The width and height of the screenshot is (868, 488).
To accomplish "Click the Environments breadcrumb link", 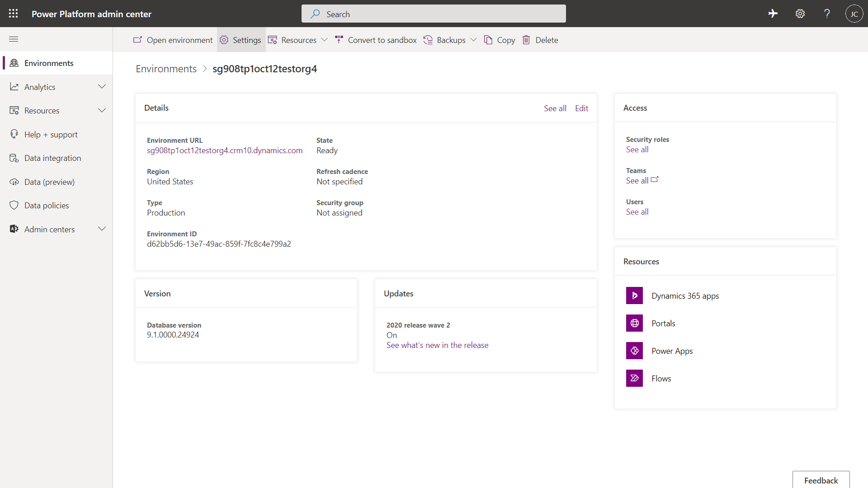I will click(x=166, y=69).
